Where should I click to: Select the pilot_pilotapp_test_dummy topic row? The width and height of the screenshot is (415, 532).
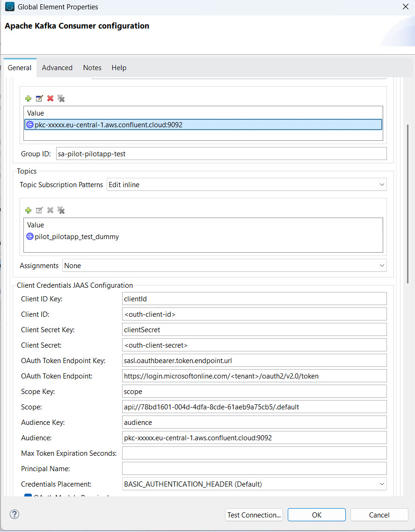click(203, 236)
